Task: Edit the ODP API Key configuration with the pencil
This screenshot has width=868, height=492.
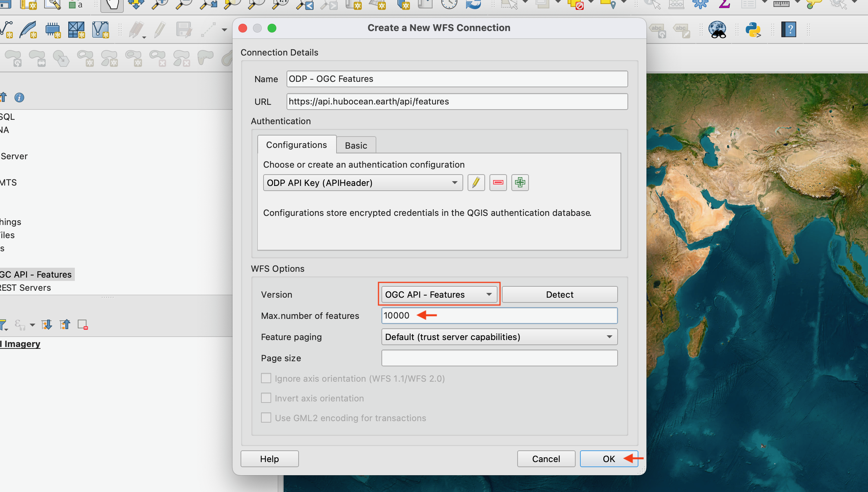Action: 476,183
